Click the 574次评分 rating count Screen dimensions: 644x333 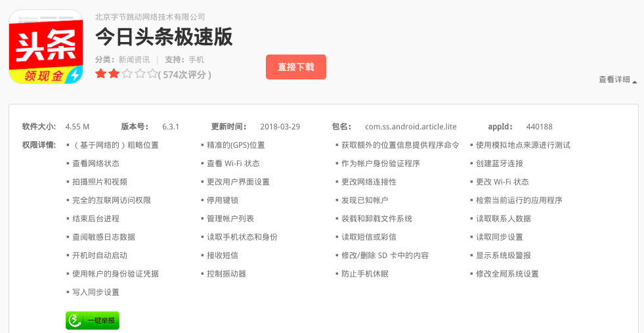(x=185, y=75)
